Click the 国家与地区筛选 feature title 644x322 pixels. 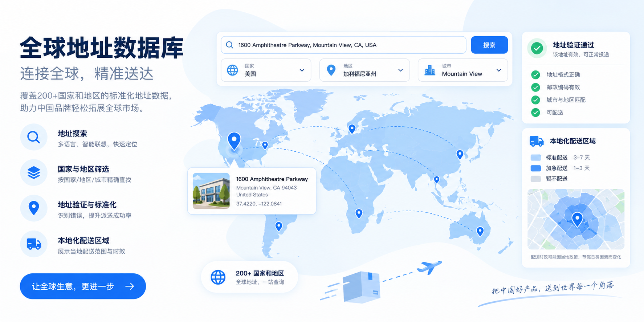(83, 169)
